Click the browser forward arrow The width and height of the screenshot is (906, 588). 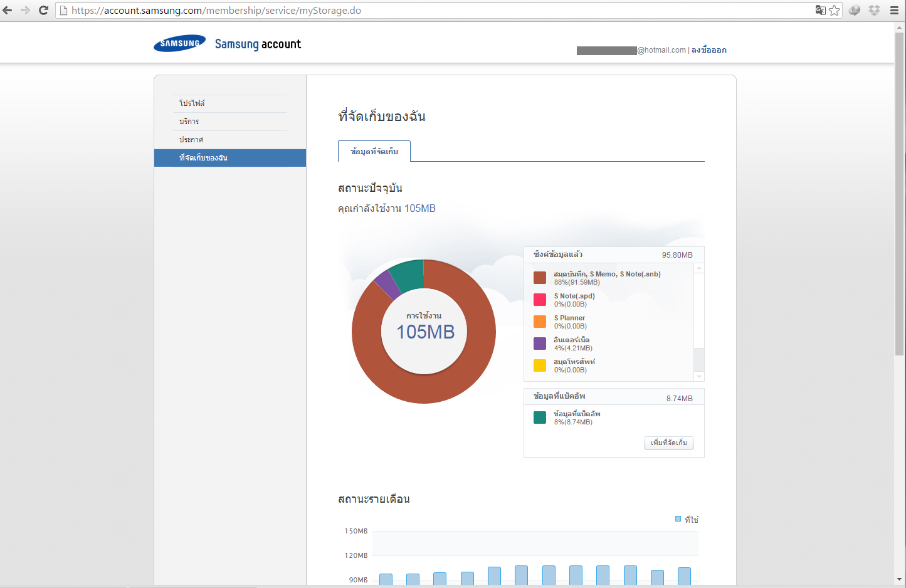[x=26, y=10]
